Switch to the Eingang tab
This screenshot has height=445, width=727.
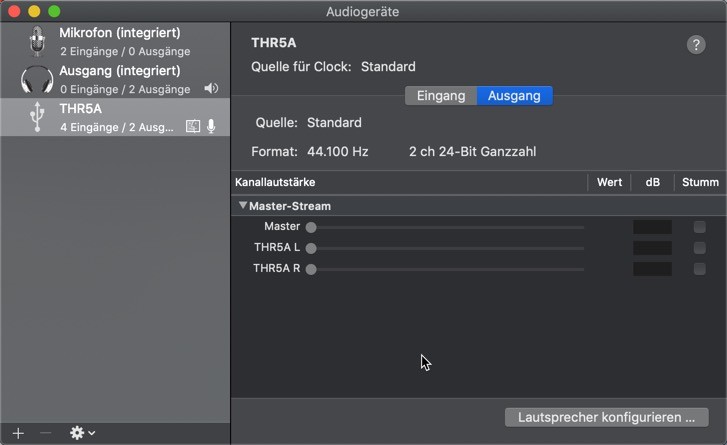[x=441, y=96]
